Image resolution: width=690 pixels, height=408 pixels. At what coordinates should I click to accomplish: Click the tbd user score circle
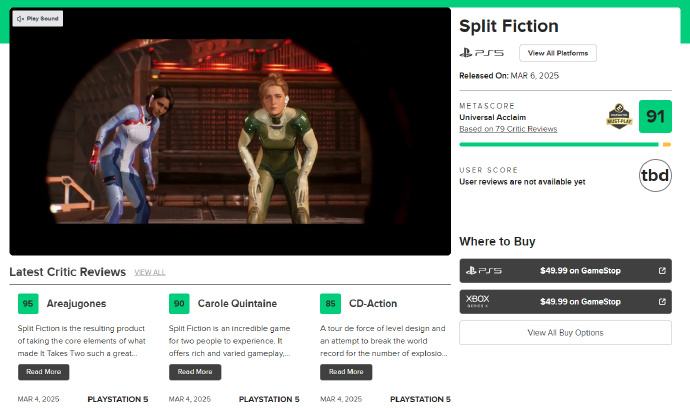655,175
